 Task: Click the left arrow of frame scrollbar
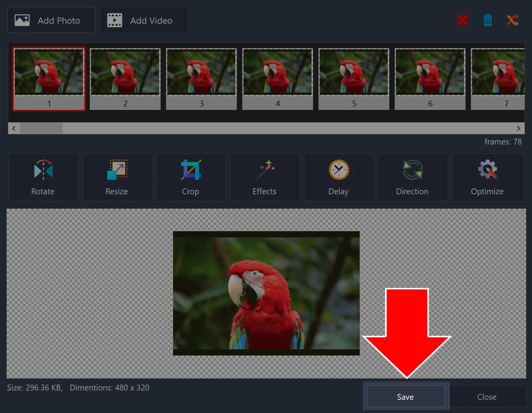(14, 128)
